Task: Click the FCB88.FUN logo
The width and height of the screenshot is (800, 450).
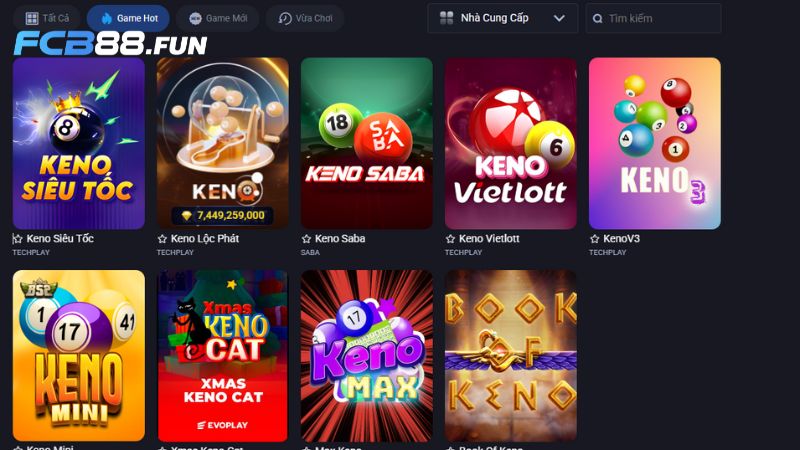Action: (110, 44)
